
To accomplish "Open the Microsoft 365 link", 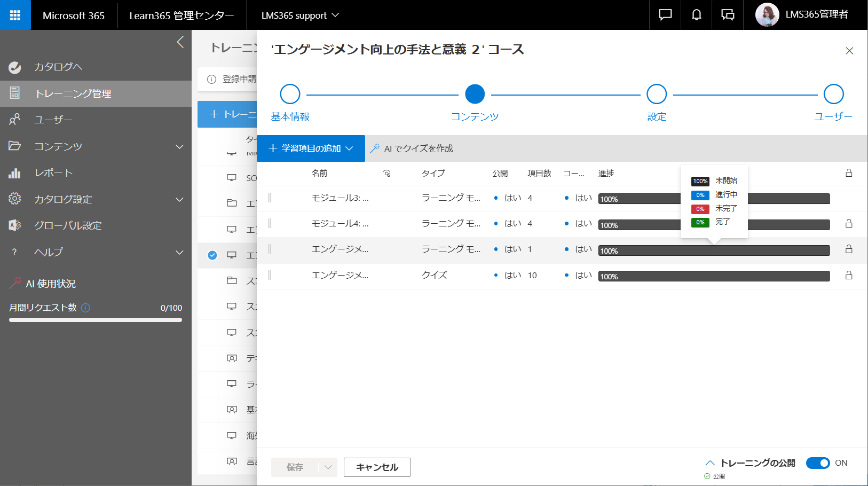I will coord(74,15).
